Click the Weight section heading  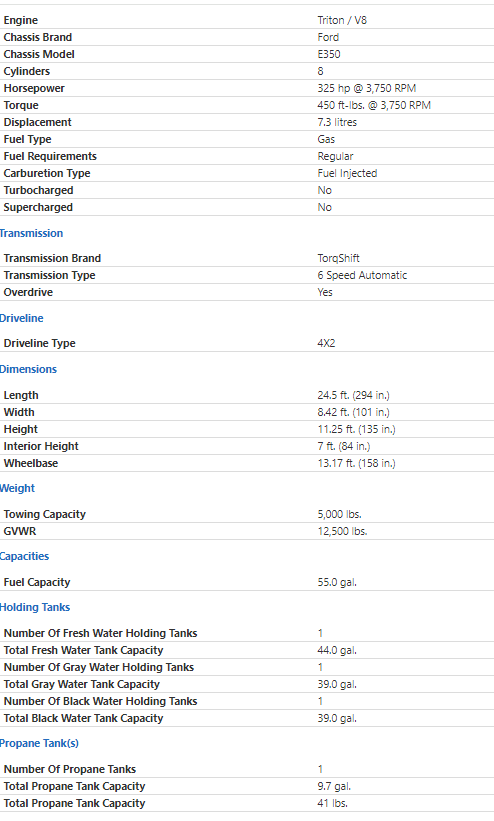17,489
